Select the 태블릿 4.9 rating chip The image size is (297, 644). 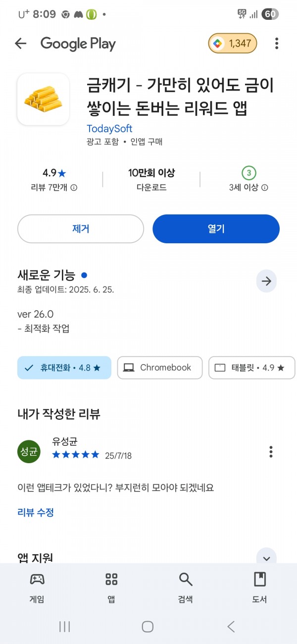[x=251, y=368]
